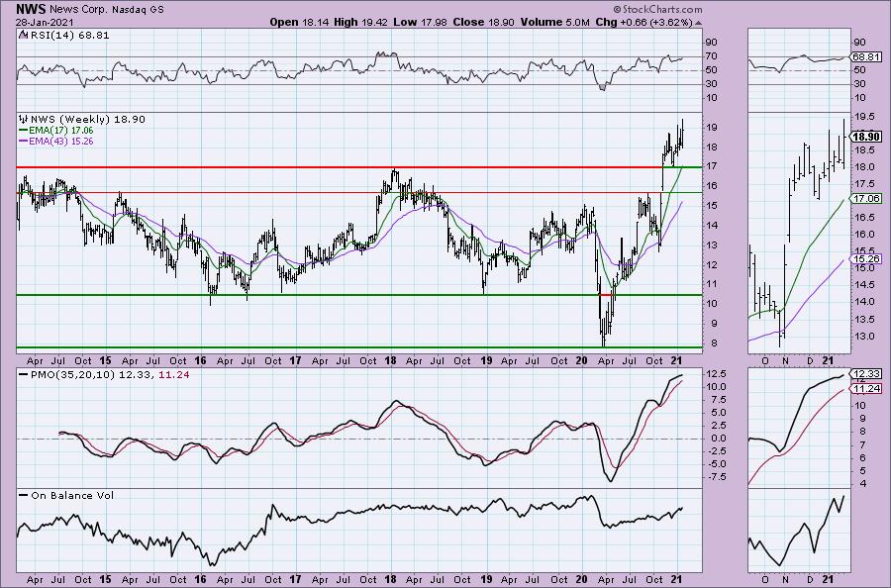Image resolution: width=891 pixels, height=588 pixels.
Task: Click the black PMO legend line swatch
Action: click(x=24, y=375)
